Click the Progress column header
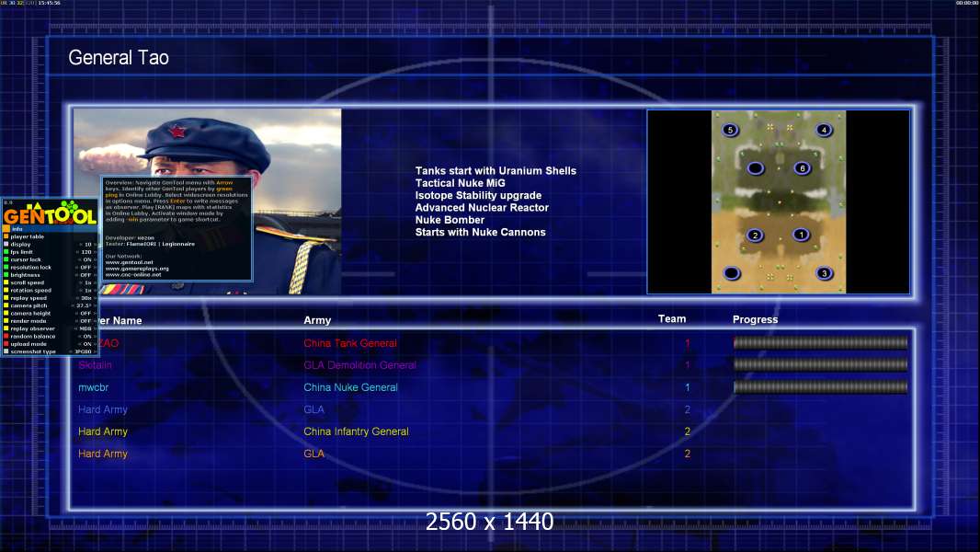Screen dimensions: 980x552 pos(755,319)
